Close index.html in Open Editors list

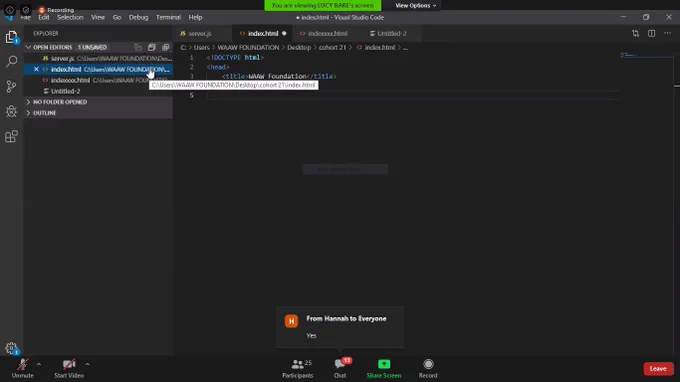pyautogui.click(x=36, y=69)
